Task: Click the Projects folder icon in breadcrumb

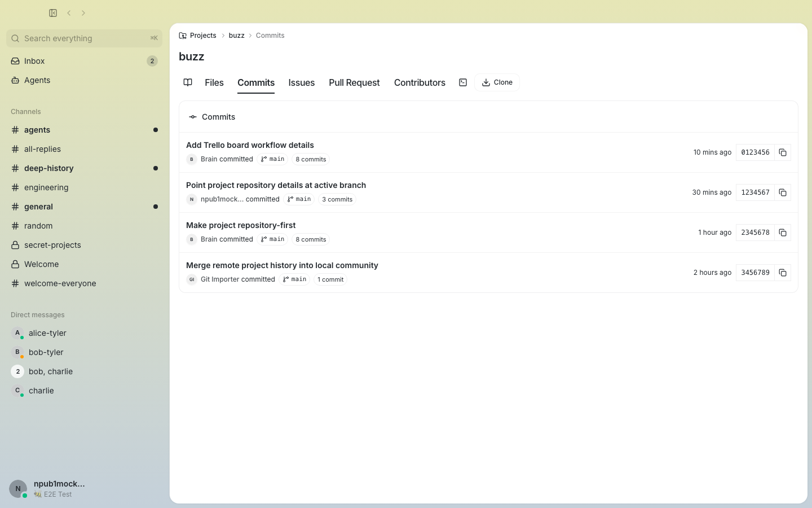Action: 183,36
